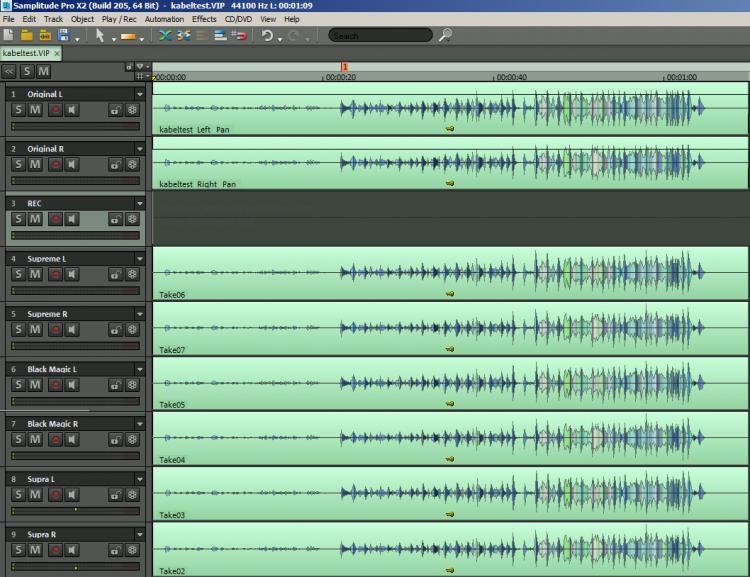This screenshot has width=750, height=577.
Task: Click the Supra L track volume meter
Action: [76, 510]
